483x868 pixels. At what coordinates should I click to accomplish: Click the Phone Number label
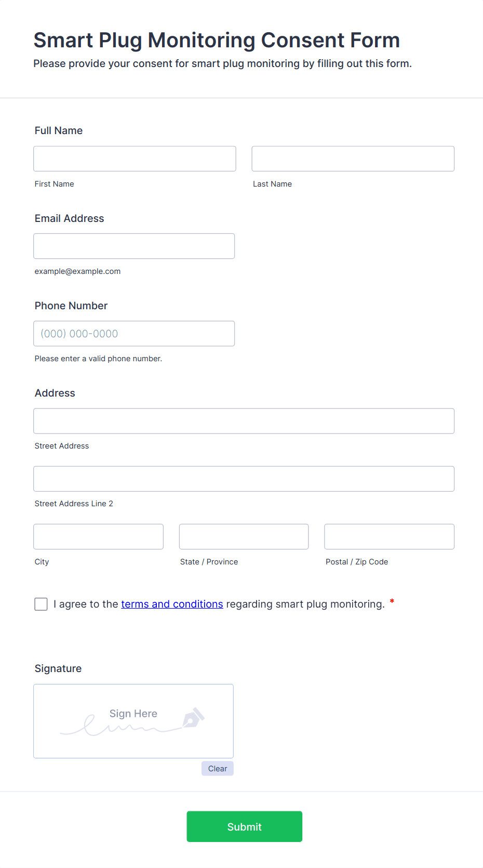(x=71, y=306)
